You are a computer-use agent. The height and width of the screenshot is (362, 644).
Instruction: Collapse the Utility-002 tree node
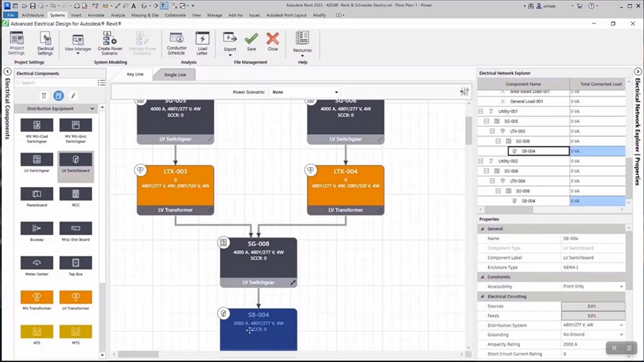pos(481,161)
